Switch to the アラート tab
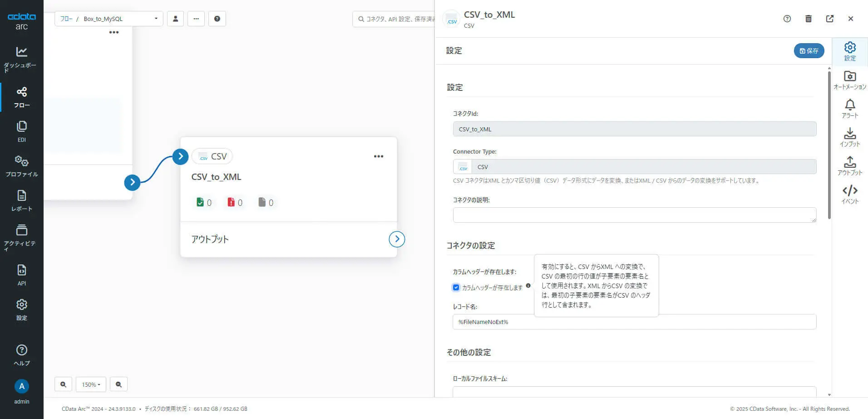868x419 pixels. [850, 109]
